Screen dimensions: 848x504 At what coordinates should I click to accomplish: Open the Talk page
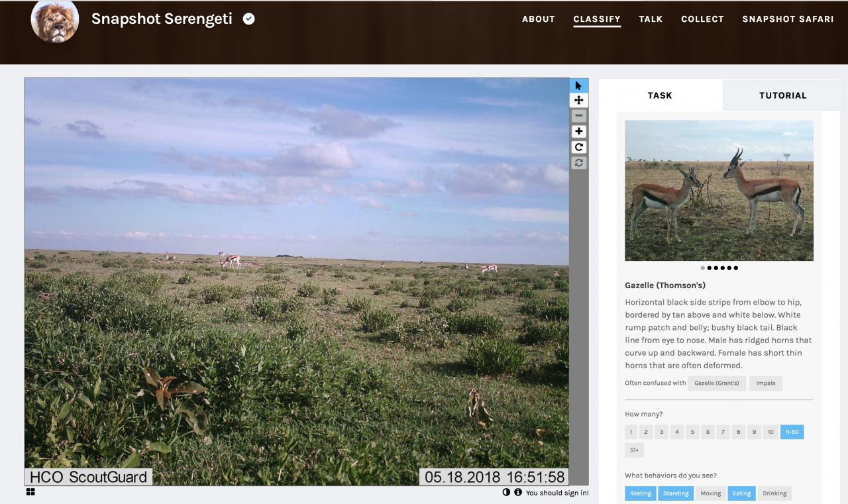click(x=651, y=19)
